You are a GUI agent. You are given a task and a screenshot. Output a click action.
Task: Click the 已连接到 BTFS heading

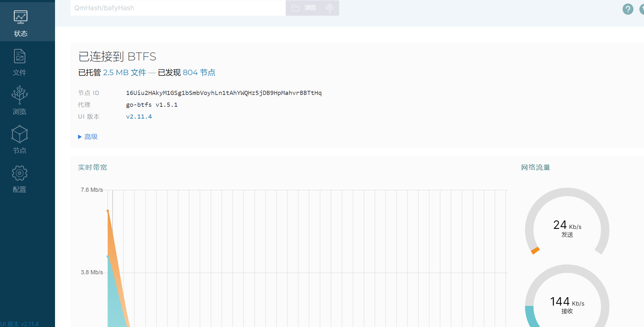pos(117,57)
